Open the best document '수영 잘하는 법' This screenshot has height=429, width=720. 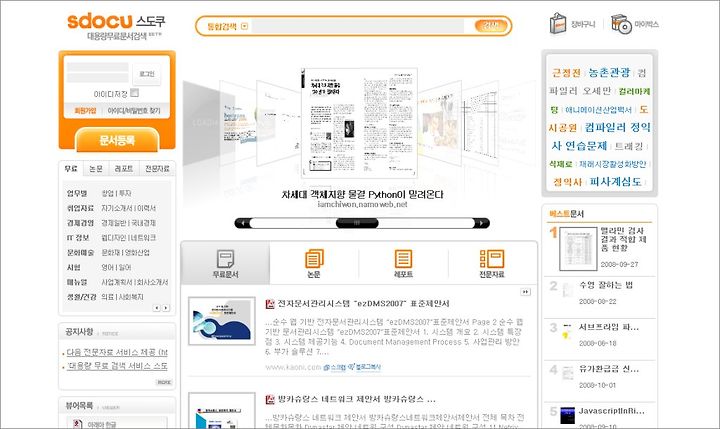606,285
